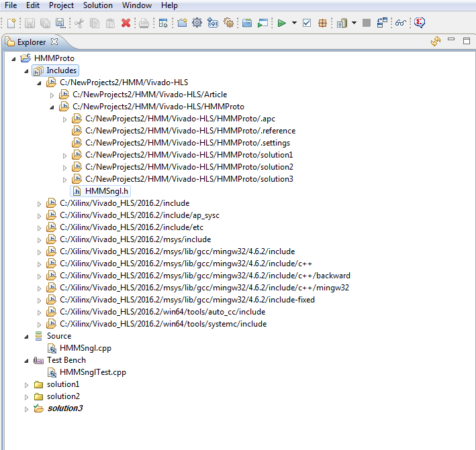
Task: Click the Run C Simulation icon
Action: (263, 23)
